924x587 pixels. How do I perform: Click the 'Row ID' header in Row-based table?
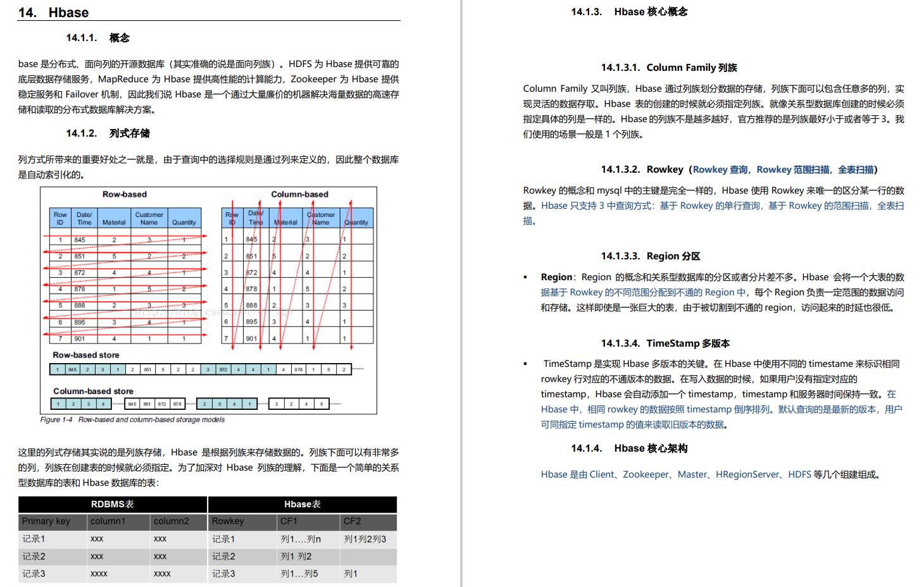(61, 218)
